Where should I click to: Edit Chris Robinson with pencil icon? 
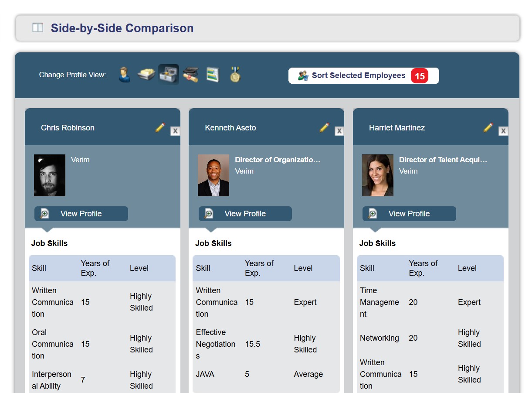[x=160, y=127]
